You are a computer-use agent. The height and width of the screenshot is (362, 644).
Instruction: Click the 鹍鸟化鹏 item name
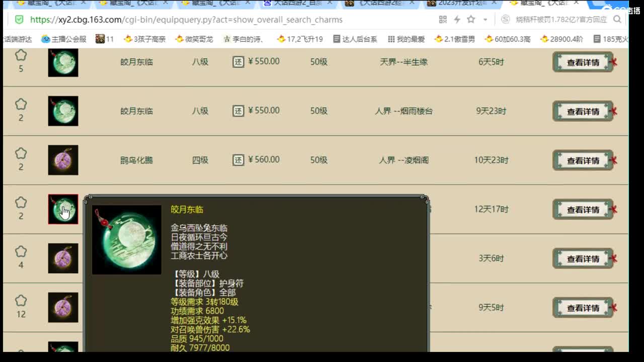(x=136, y=160)
